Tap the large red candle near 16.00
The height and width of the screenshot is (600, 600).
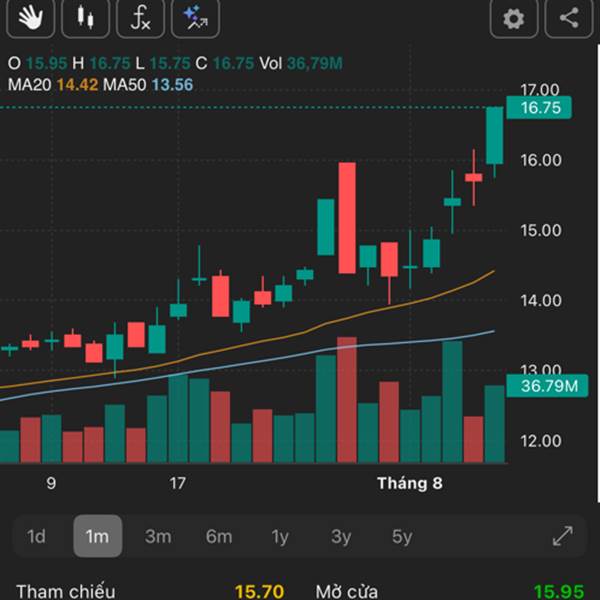347,218
